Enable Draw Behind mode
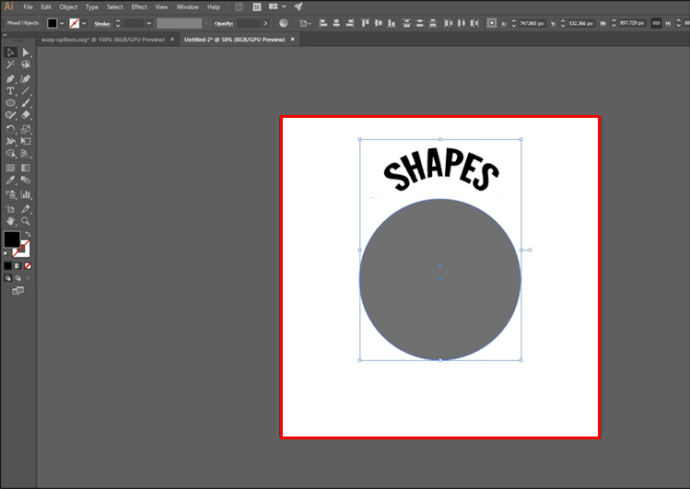 18,278
